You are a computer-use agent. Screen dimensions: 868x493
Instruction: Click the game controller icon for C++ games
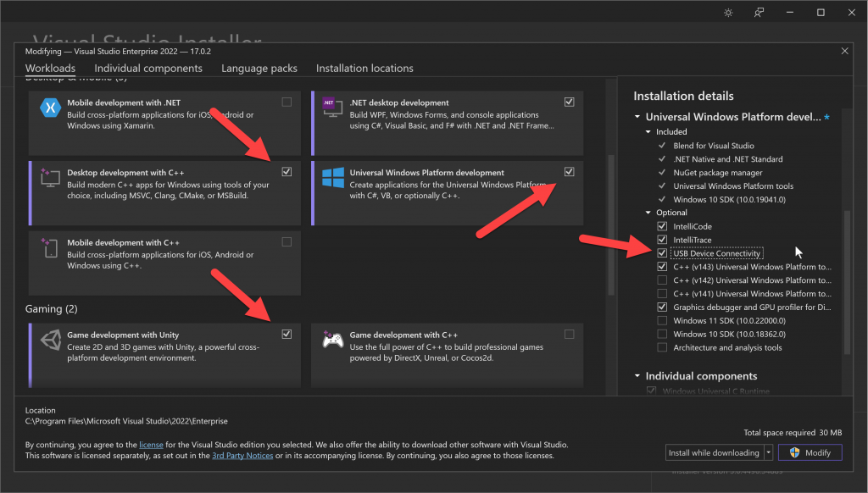332,340
